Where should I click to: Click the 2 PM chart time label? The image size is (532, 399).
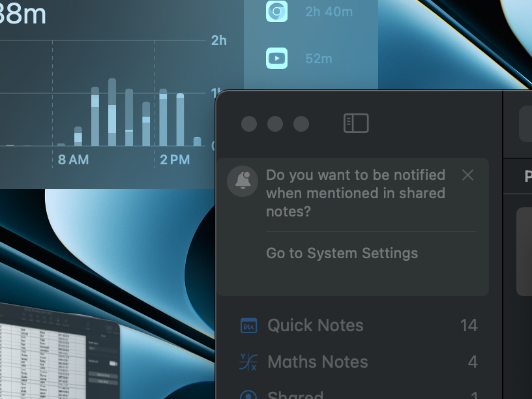click(175, 160)
